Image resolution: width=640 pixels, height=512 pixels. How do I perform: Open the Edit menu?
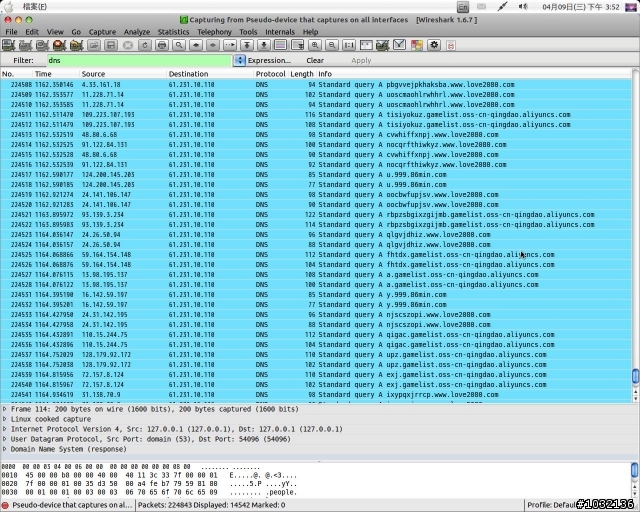click(x=32, y=32)
